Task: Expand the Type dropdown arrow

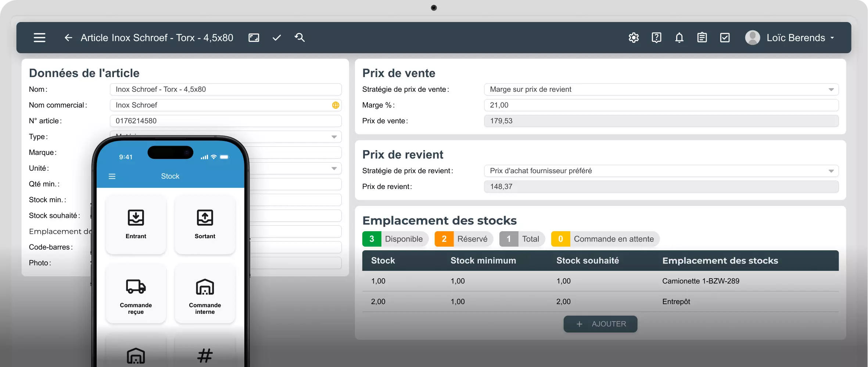Action: (334, 137)
